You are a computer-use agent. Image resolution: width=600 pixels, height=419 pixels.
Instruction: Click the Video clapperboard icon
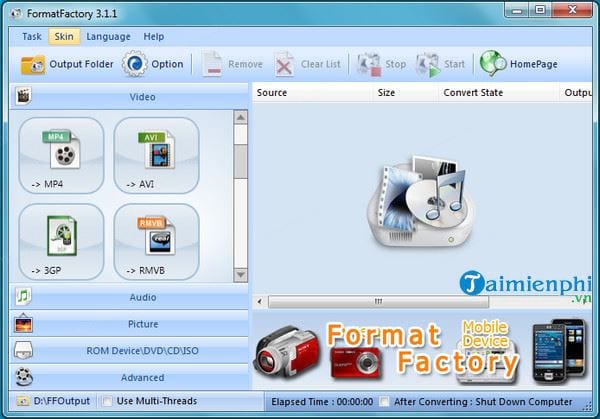click(23, 96)
